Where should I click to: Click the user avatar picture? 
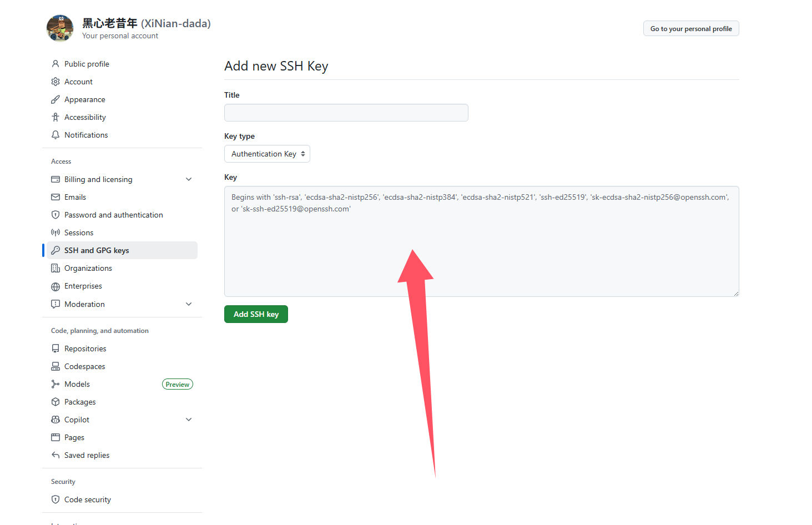point(60,28)
